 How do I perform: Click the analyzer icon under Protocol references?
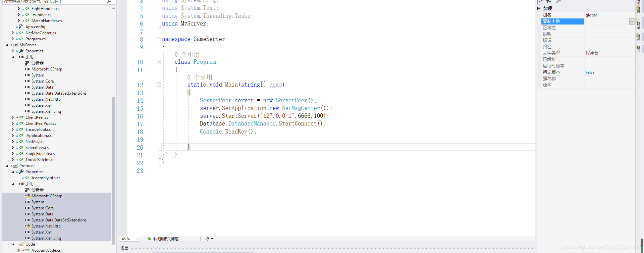[x=27, y=190]
